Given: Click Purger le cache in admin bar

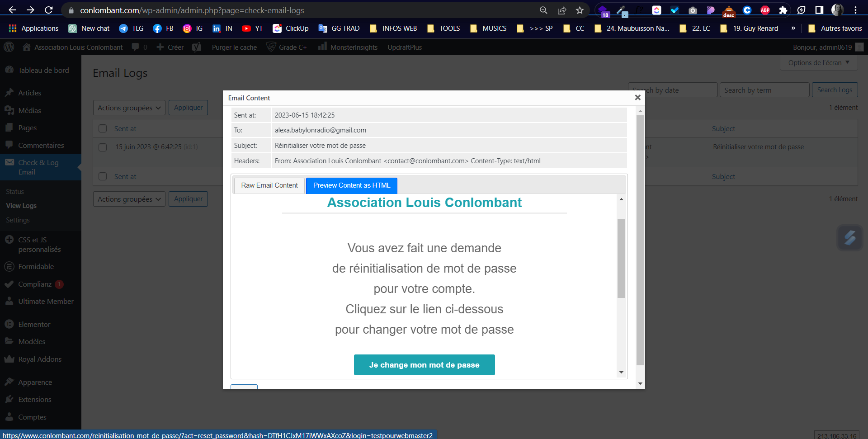Looking at the screenshot, I should [234, 47].
